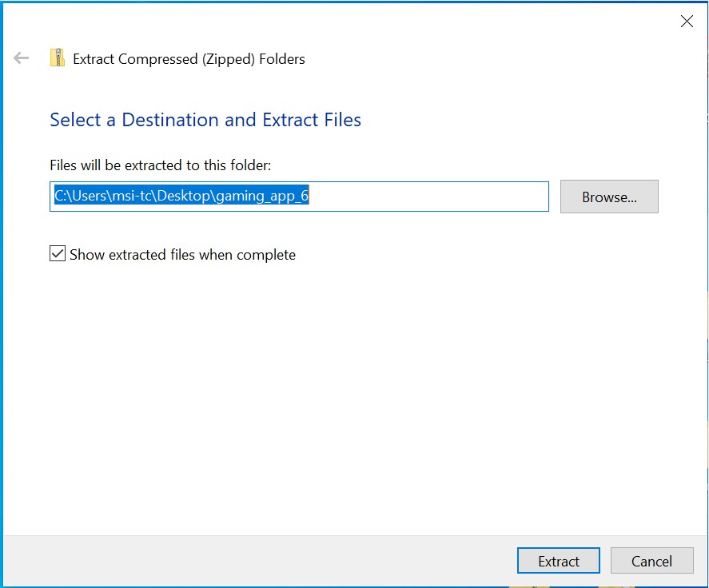Click the 'Show extracted files when complete' label

[x=182, y=255]
